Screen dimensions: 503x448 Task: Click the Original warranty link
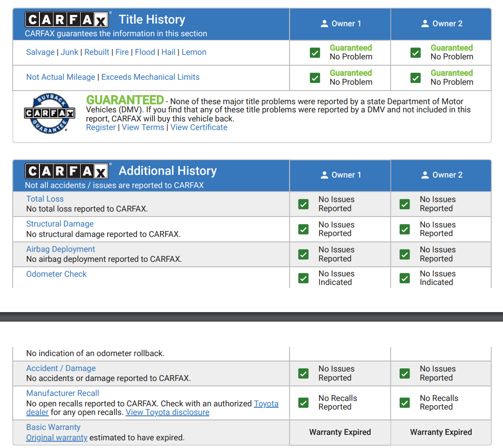[57, 438]
